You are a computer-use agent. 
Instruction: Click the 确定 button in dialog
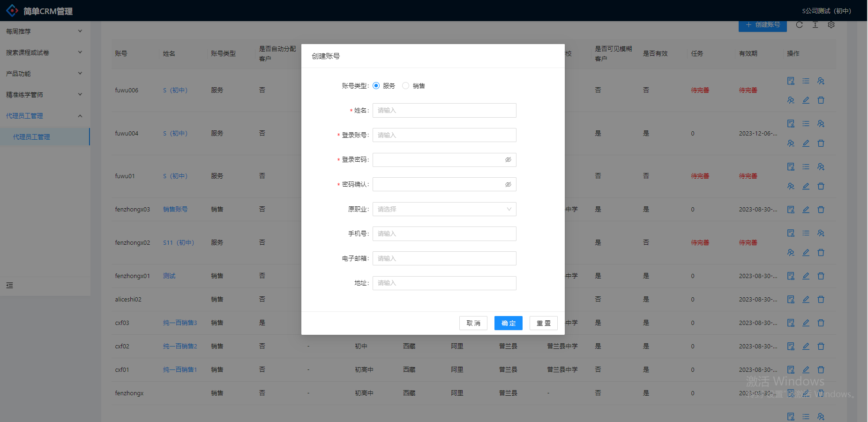point(508,323)
